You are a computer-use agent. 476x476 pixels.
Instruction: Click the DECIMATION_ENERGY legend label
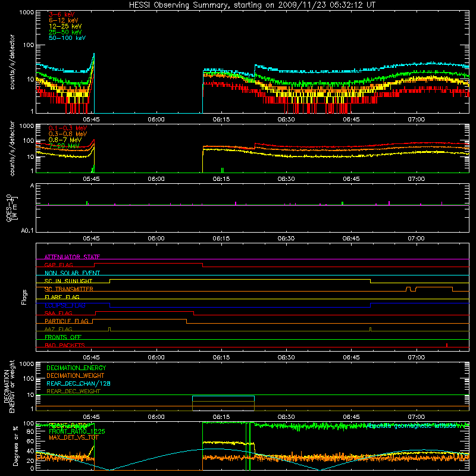click(76, 368)
